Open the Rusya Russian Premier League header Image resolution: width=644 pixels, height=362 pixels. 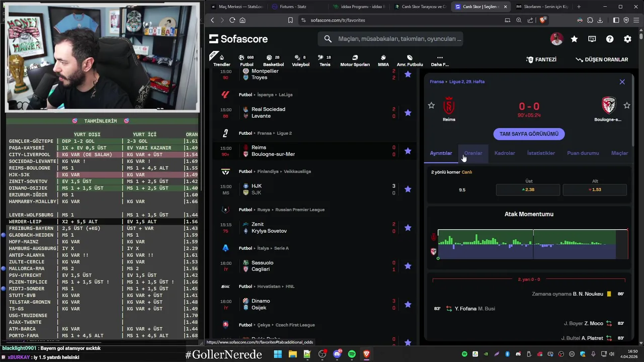[281, 210]
